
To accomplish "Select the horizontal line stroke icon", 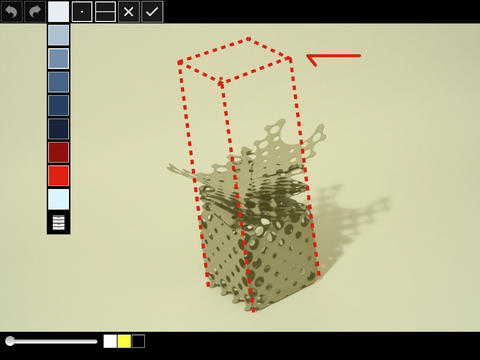I will pos(105,12).
